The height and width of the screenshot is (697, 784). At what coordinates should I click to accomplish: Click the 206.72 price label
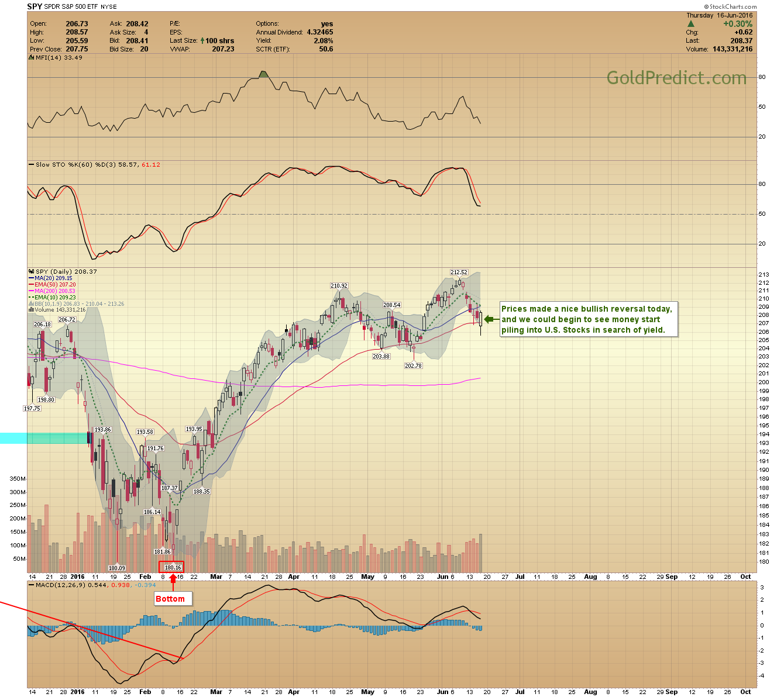click(67, 319)
